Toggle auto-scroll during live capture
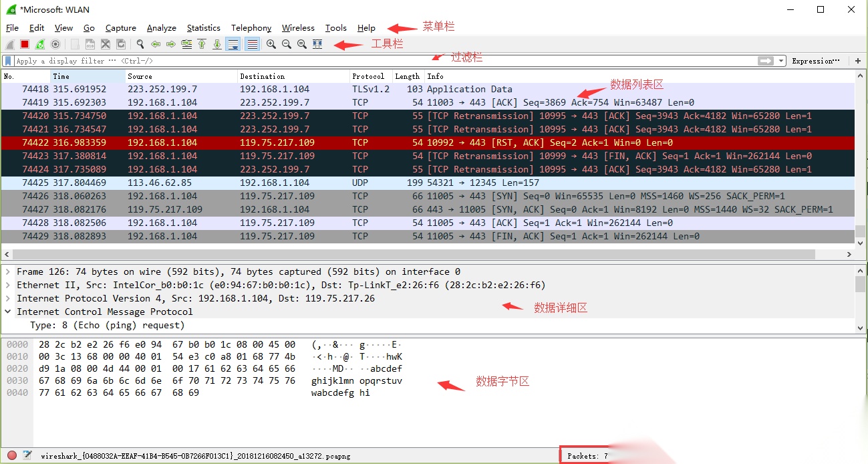 (233, 44)
